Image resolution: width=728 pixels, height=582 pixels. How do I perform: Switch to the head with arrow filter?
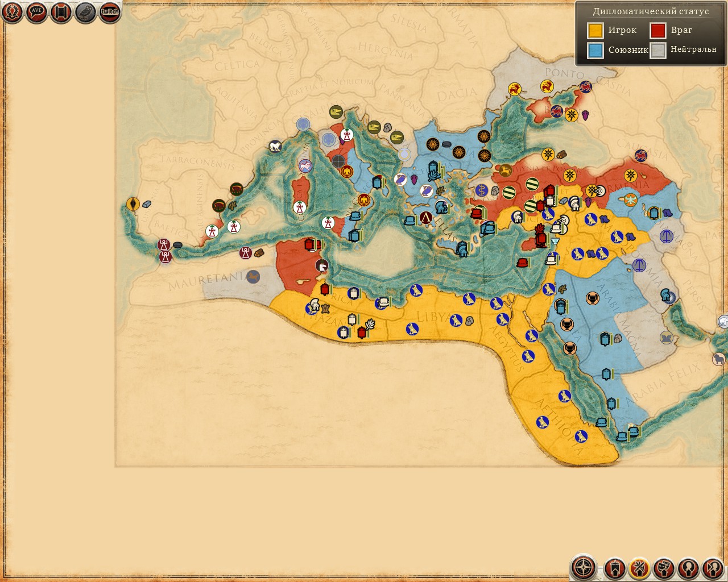[x=713, y=568]
